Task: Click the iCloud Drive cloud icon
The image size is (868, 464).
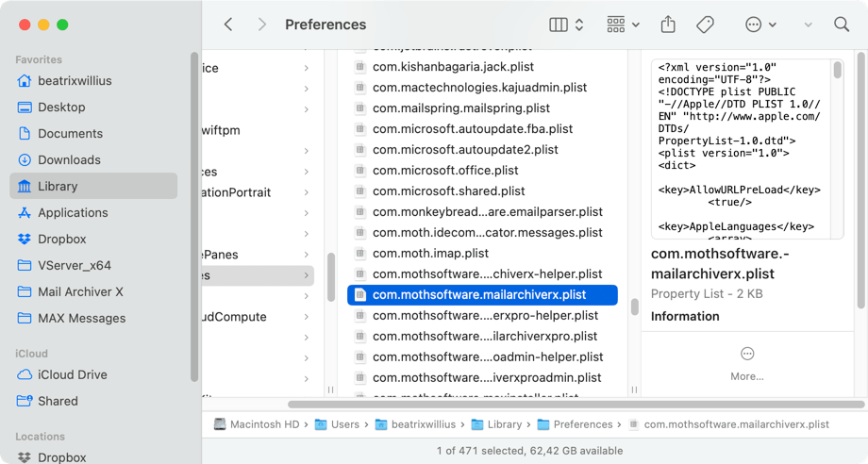Action: 25,375
